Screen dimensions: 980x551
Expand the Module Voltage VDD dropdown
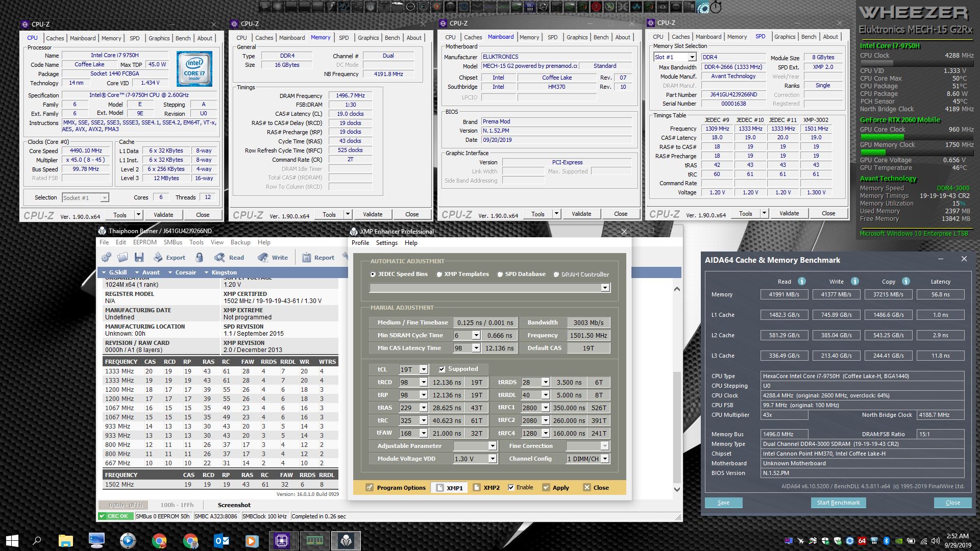(492, 459)
